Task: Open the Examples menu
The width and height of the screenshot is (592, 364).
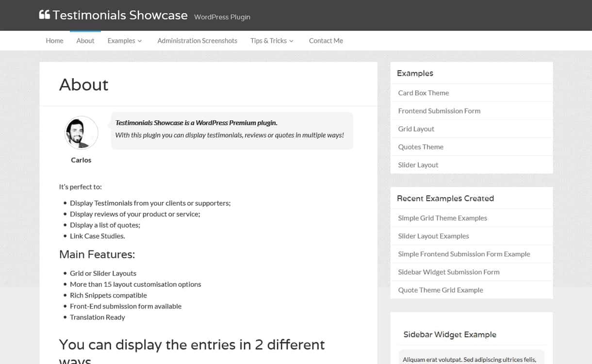Action: pos(121,41)
